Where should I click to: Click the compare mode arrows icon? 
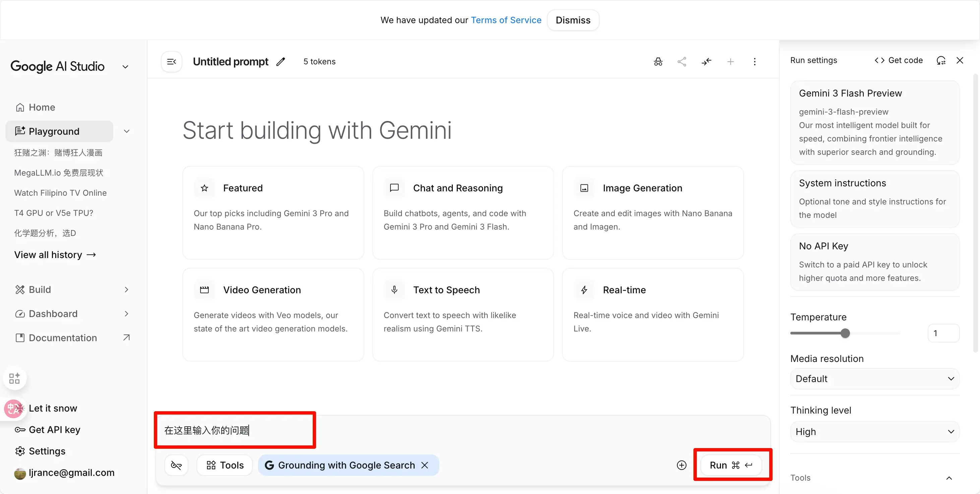707,62
